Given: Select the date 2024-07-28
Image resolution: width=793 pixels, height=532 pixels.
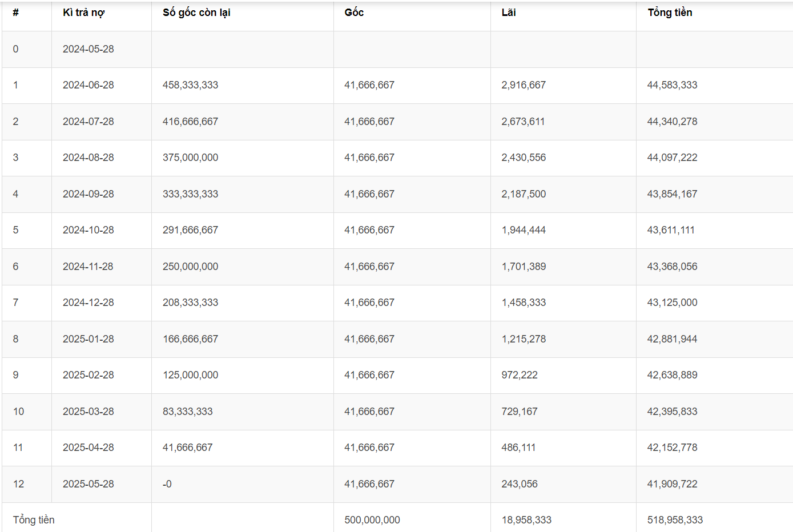Looking at the screenshot, I should point(88,122).
